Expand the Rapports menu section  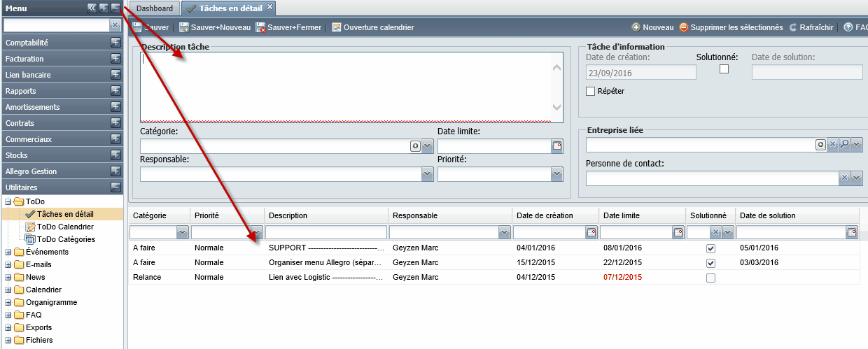(x=115, y=91)
